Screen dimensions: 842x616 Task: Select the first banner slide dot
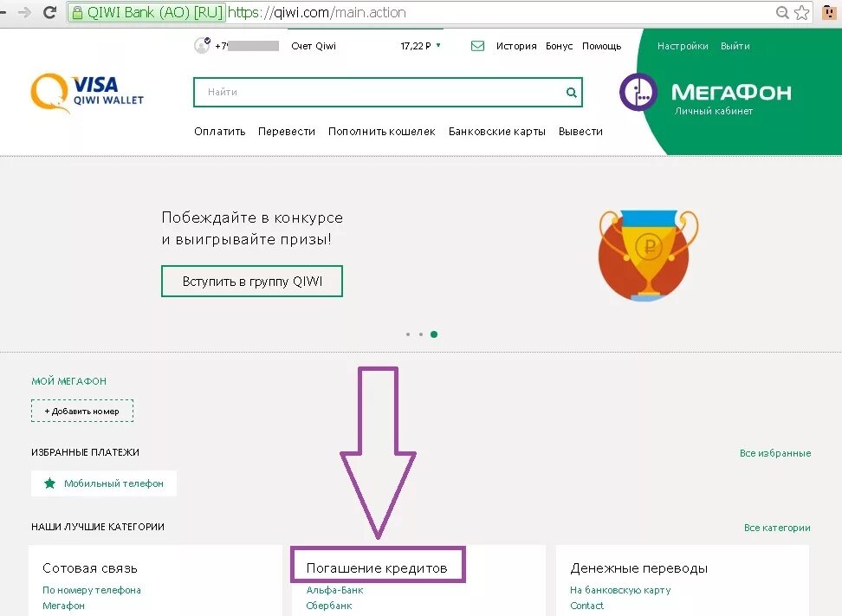(x=408, y=334)
